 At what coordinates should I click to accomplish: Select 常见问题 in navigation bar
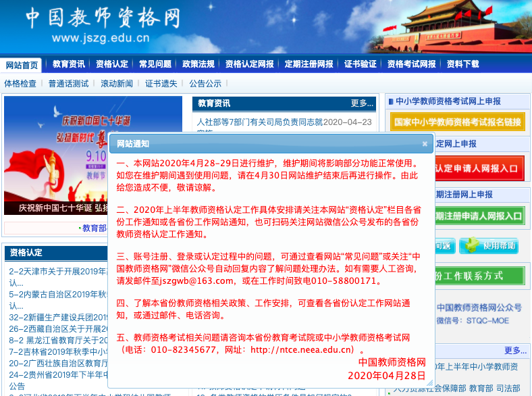[155, 64]
